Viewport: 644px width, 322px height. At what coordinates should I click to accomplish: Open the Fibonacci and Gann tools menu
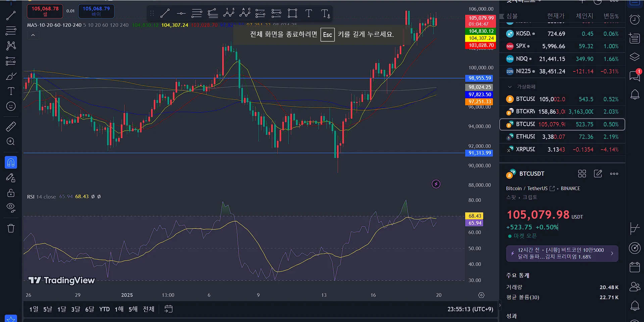11,31
